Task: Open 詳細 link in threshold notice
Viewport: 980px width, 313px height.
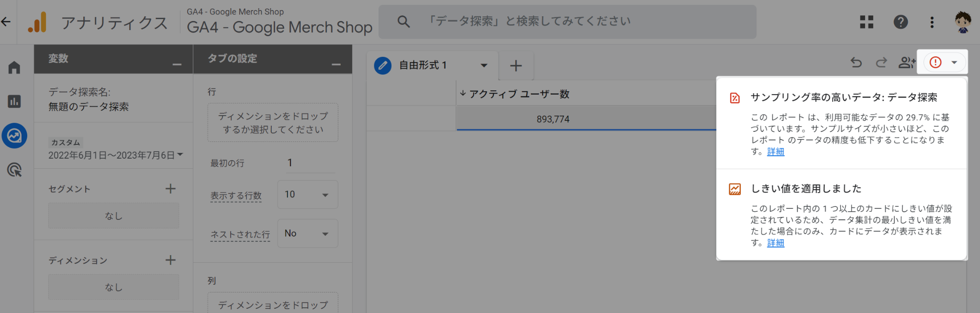Action: click(776, 243)
